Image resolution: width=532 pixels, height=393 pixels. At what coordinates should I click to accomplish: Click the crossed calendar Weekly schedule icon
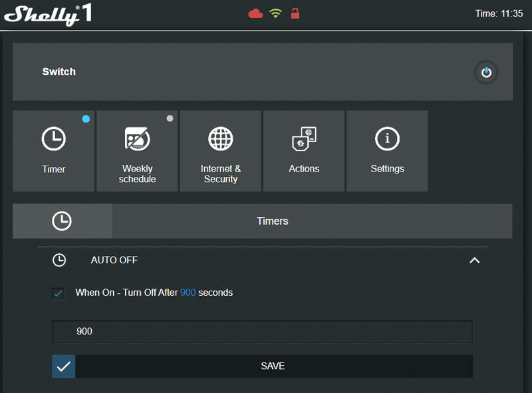tap(137, 138)
